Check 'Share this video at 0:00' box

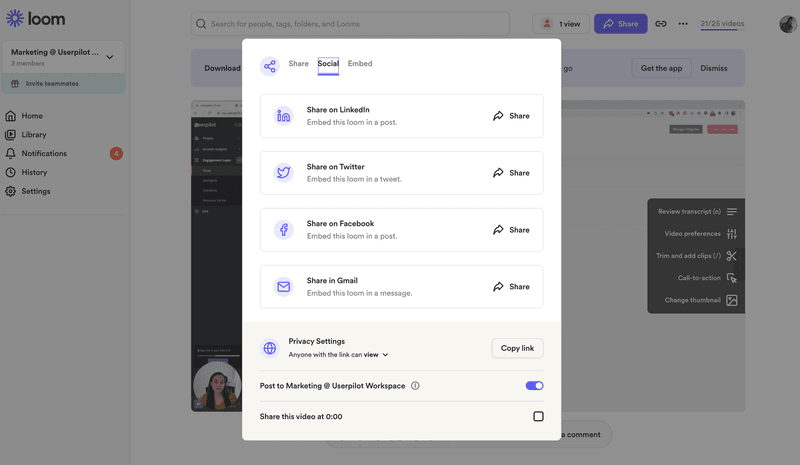538,417
